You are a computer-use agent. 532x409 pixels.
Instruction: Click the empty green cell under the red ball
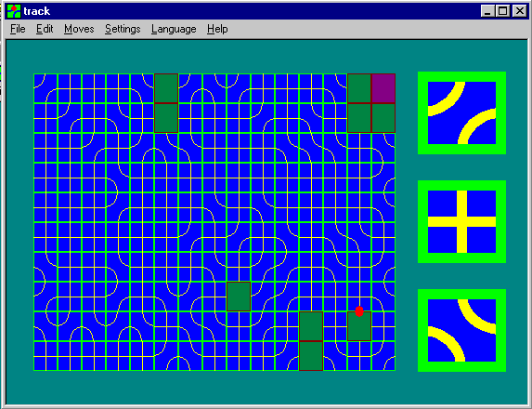(x=359, y=326)
